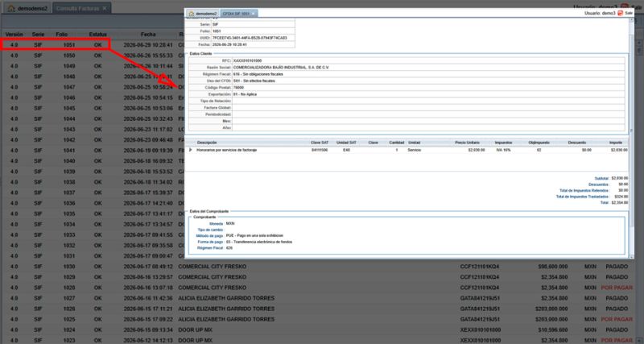
Task: Sort the invoice list by Fecha column
Action: 148,34
